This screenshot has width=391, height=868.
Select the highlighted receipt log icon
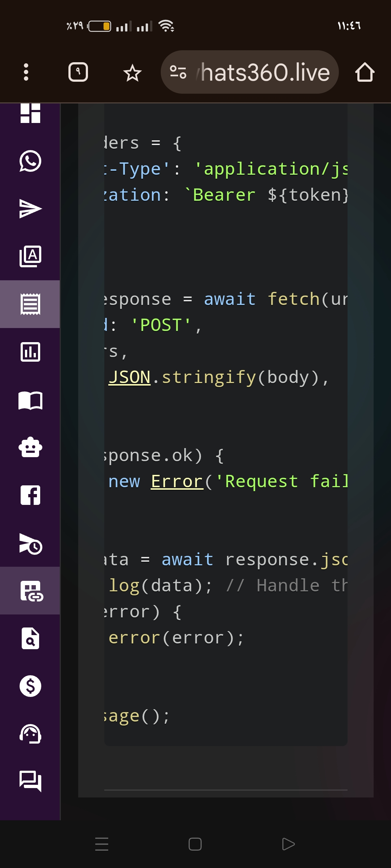(x=30, y=304)
